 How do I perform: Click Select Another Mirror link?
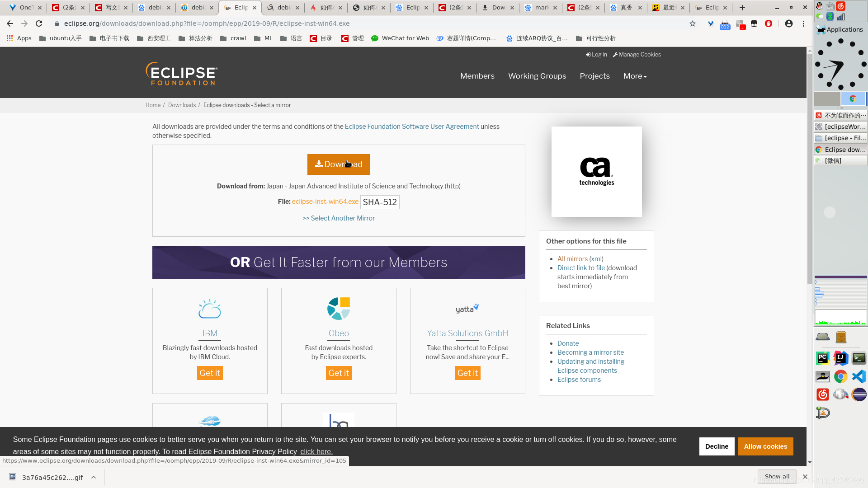339,218
